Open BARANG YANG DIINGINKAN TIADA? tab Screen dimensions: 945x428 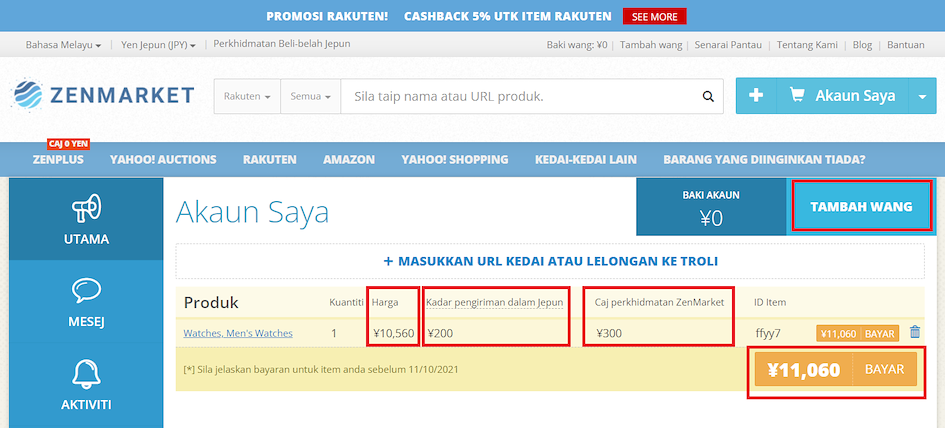point(764,160)
